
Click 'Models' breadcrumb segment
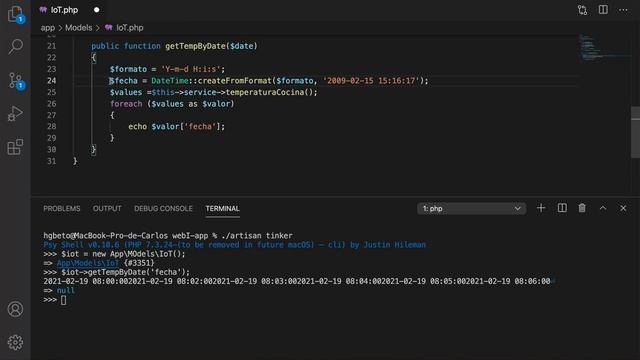pos(78,28)
